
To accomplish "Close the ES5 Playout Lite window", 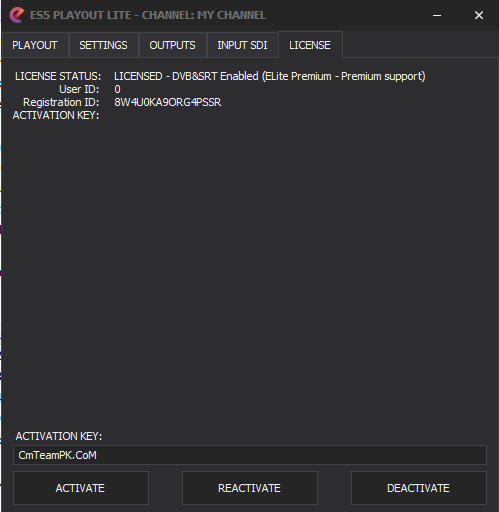I will [479, 15].
